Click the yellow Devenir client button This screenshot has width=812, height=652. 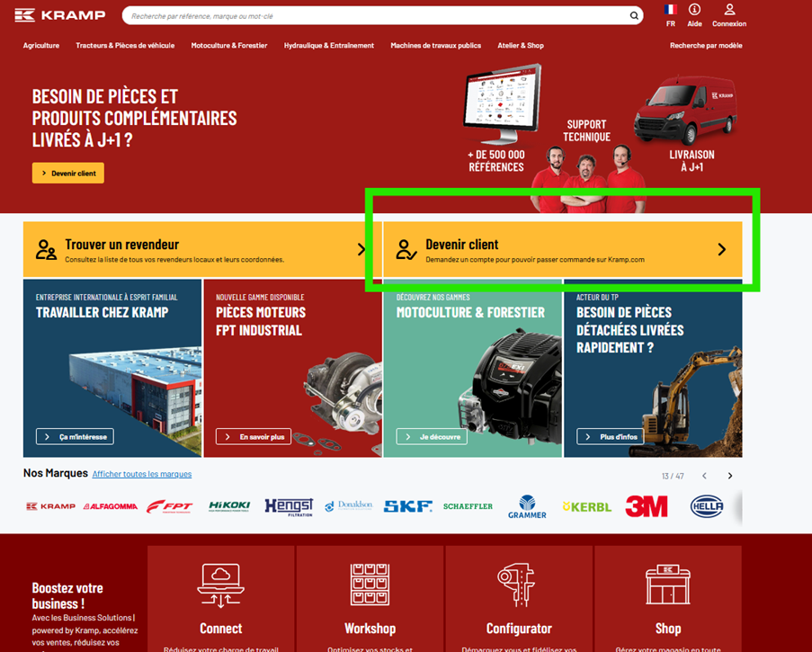68,173
